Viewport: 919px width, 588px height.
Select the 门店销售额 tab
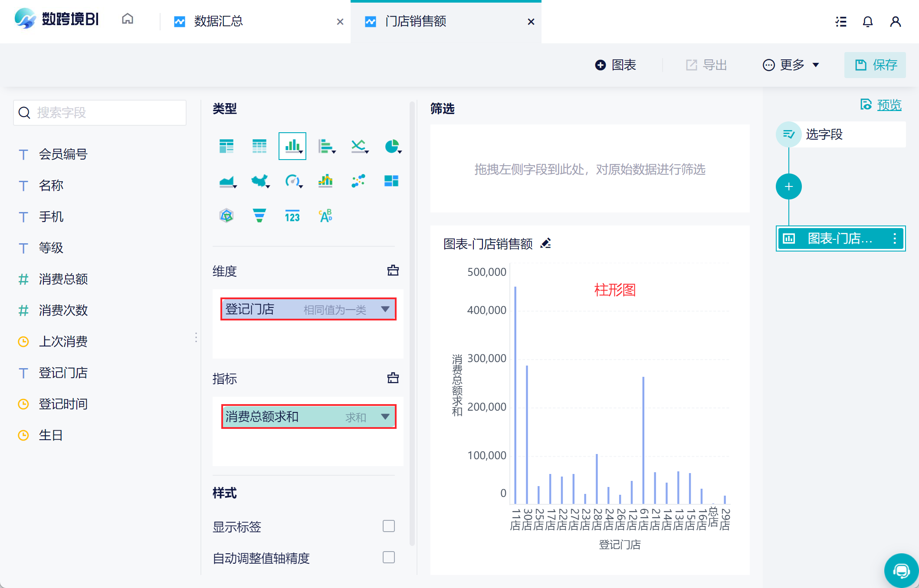416,21
